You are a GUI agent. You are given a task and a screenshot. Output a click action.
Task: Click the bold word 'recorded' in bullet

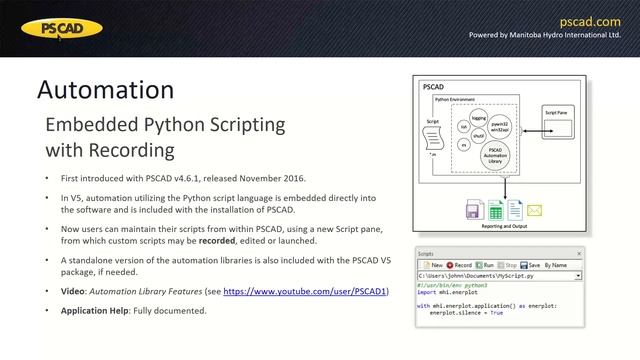pyautogui.click(x=217, y=241)
